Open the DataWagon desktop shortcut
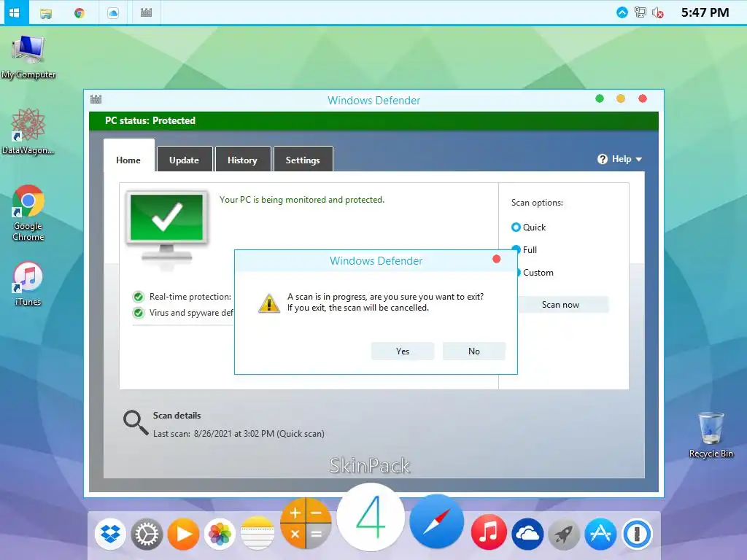 (x=28, y=131)
